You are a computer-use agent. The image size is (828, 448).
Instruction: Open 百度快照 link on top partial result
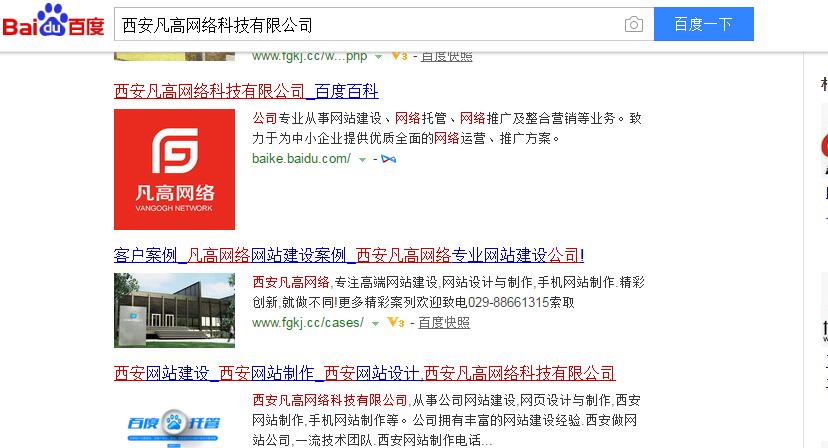tap(447, 56)
